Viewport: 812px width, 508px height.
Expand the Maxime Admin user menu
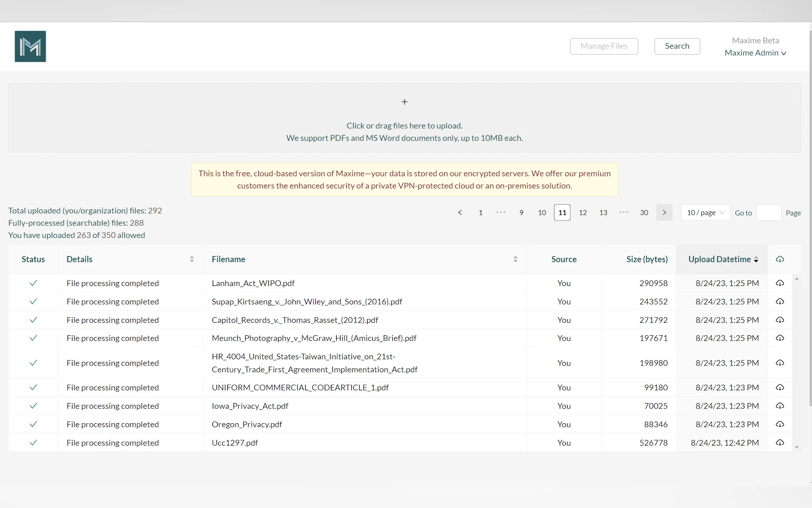(755, 53)
